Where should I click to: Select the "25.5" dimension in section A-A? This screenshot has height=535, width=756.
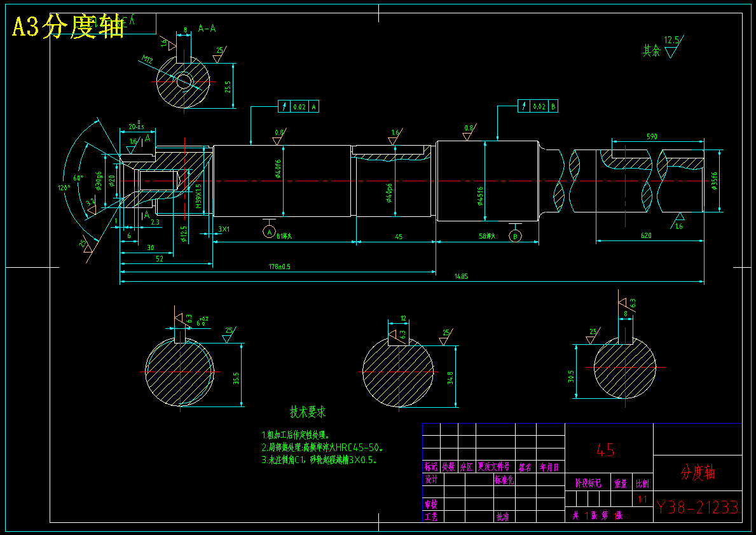pos(228,87)
